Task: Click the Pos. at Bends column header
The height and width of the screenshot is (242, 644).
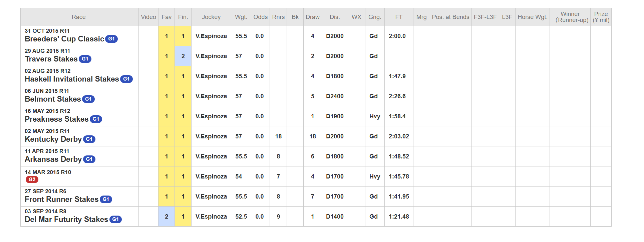Action: (x=450, y=17)
